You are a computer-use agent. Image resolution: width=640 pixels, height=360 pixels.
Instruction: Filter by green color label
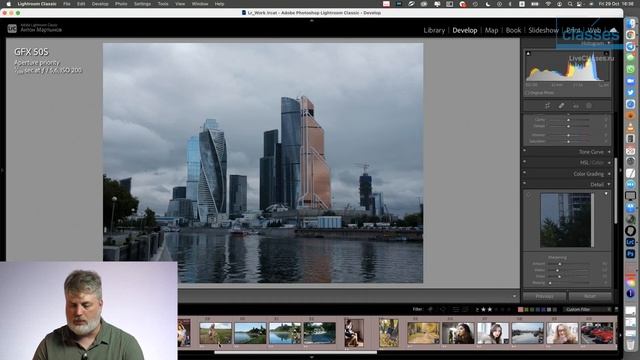click(532, 309)
